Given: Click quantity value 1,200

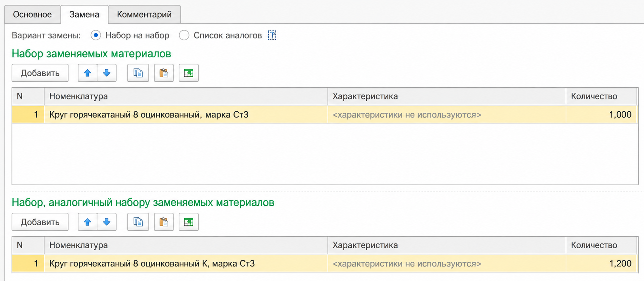Looking at the screenshot, I should (601, 264).
